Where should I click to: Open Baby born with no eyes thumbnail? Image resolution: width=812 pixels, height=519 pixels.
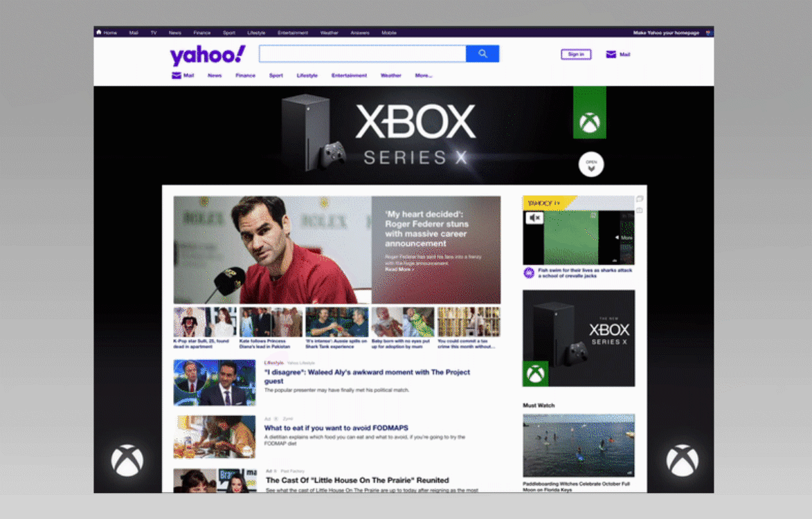click(403, 322)
